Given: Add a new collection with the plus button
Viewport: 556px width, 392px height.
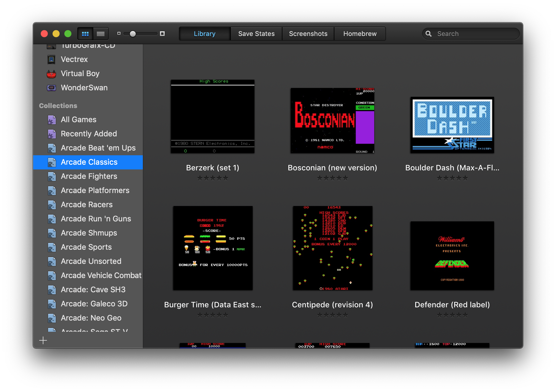Looking at the screenshot, I should pyautogui.click(x=43, y=340).
